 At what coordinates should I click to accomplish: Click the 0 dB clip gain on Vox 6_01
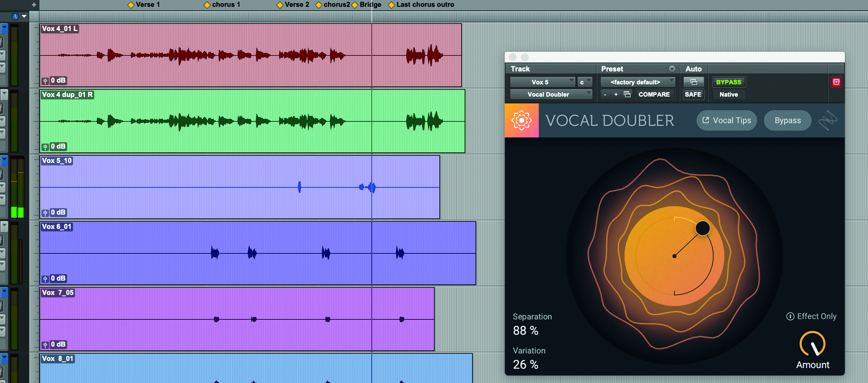coord(58,279)
